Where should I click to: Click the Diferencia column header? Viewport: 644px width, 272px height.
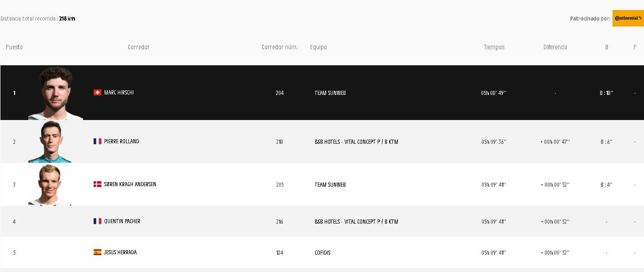(555, 47)
